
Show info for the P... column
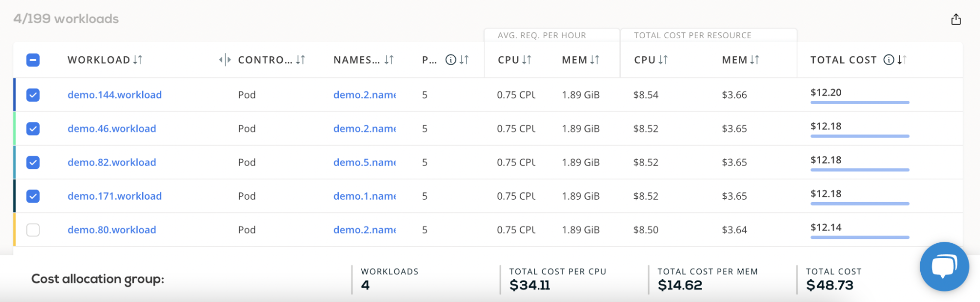point(451,60)
